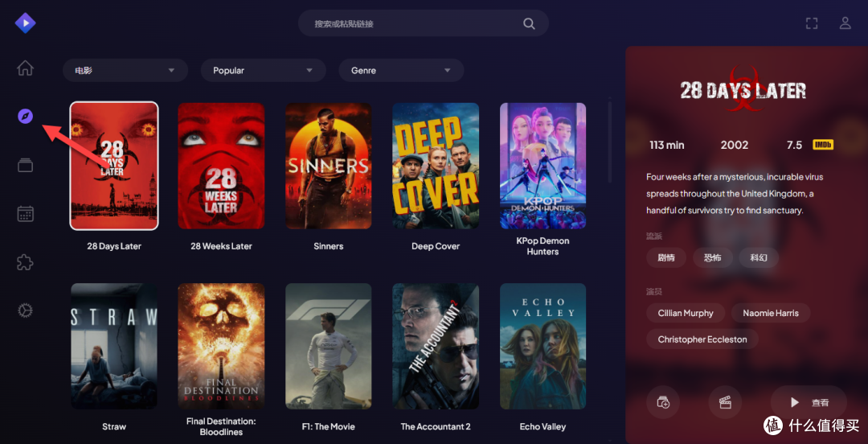Image resolution: width=868 pixels, height=444 pixels.
Task: Click the '113 min' runtime text
Action: [x=666, y=146]
